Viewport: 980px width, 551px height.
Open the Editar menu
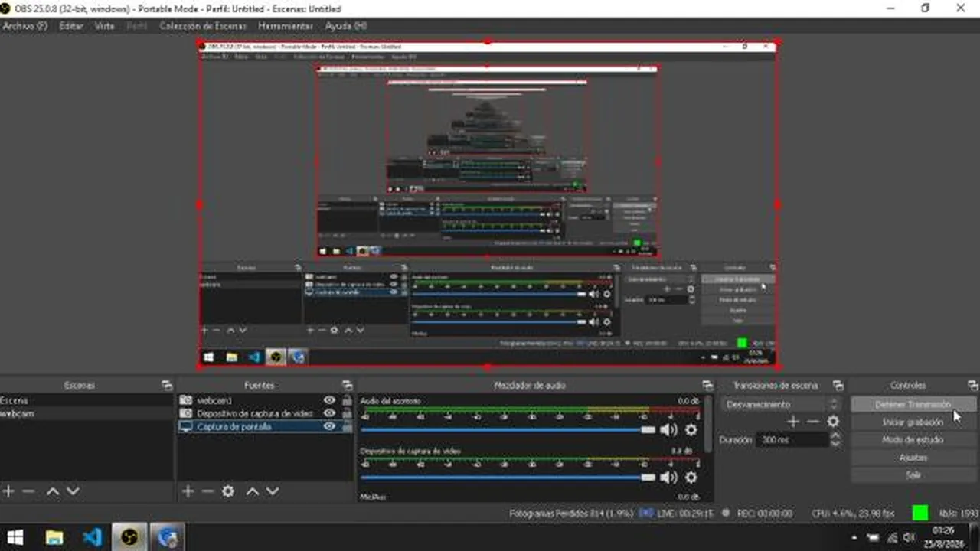click(71, 26)
